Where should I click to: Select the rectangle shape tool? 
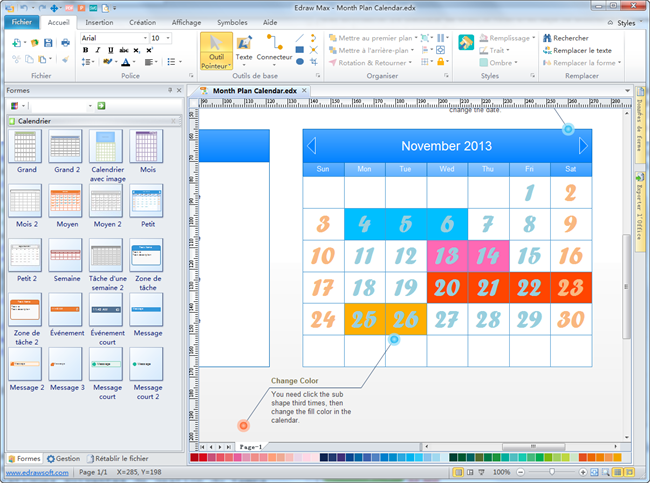pyautogui.click(x=300, y=50)
